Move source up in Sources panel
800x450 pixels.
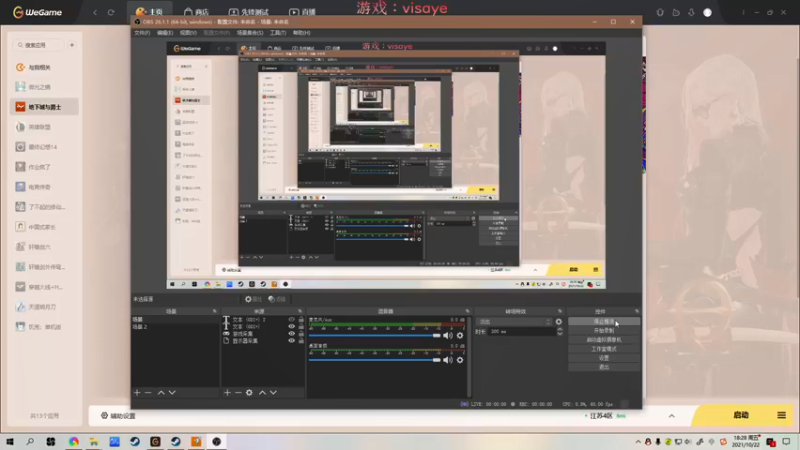tap(262, 392)
